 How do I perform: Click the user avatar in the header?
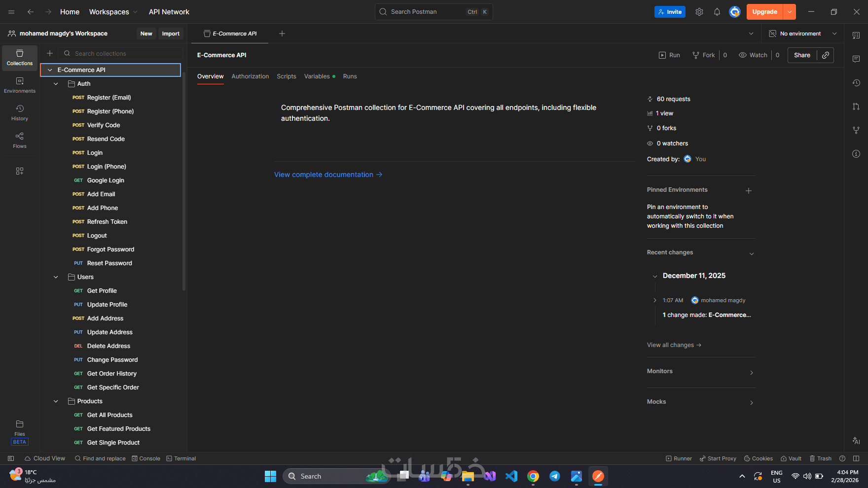[x=735, y=12]
